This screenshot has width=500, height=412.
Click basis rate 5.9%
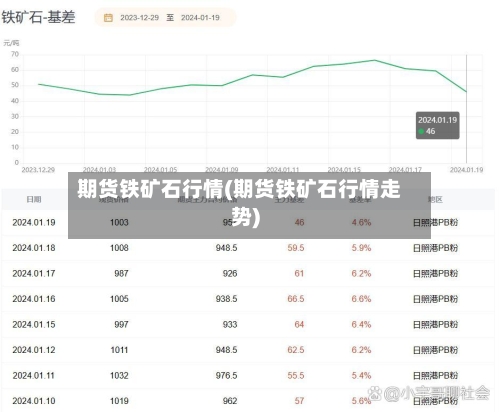(361, 248)
